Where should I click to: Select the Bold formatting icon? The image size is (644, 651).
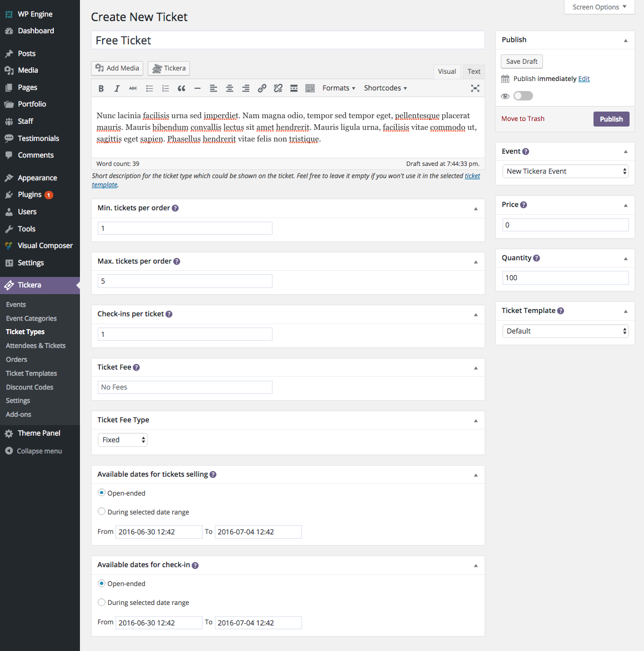[101, 88]
